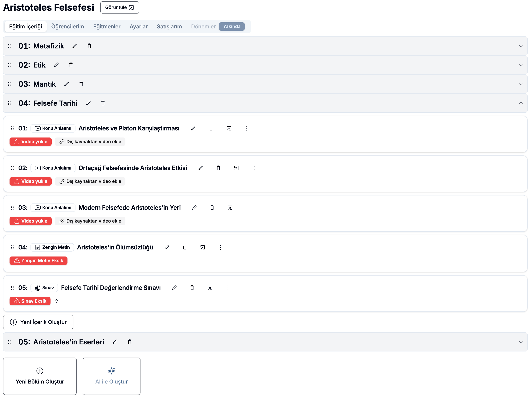This screenshot has height=398, width=532.
Task: Click the Zengin Metin type tag
Action: point(52,247)
